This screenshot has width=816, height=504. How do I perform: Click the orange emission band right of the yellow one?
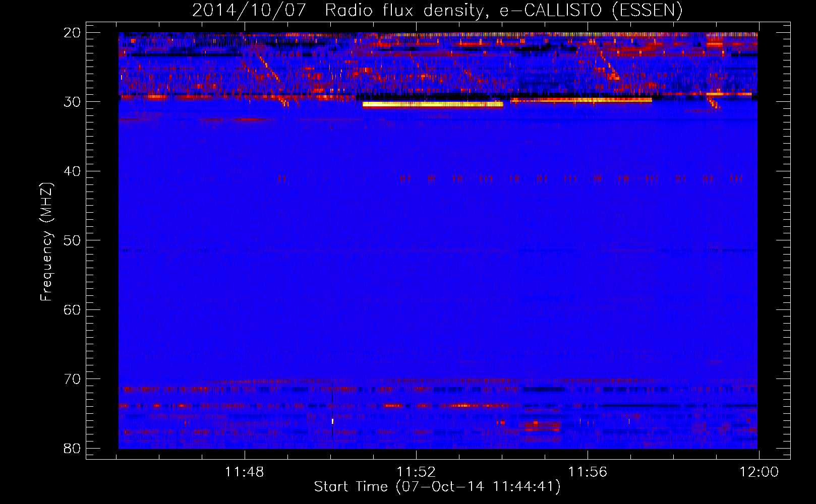pos(581,100)
